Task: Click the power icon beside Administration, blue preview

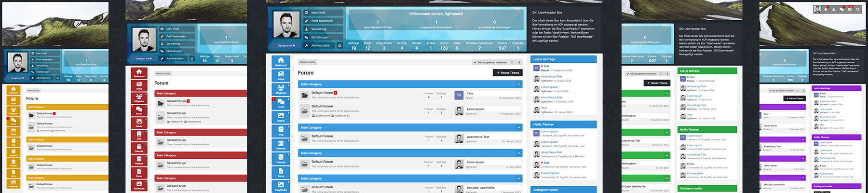Action: click(x=339, y=45)
